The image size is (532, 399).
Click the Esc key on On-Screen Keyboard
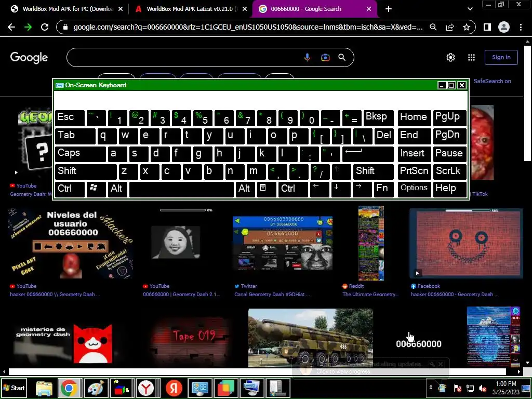tap(70, 118)
